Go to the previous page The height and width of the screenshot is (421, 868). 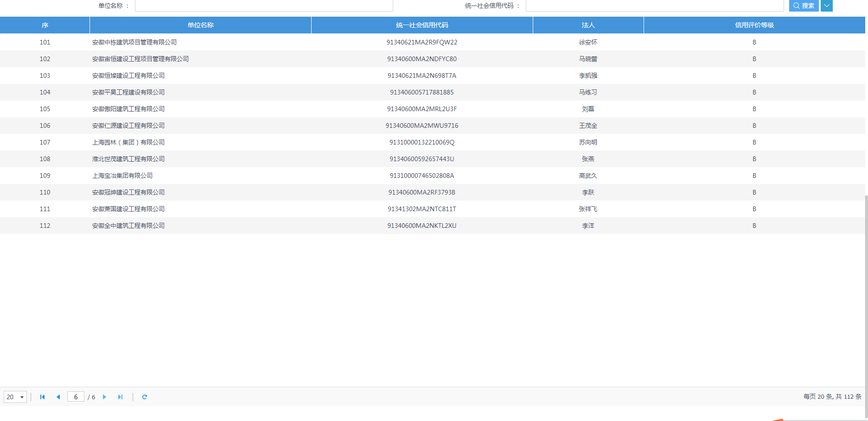[x=58, y=397]
